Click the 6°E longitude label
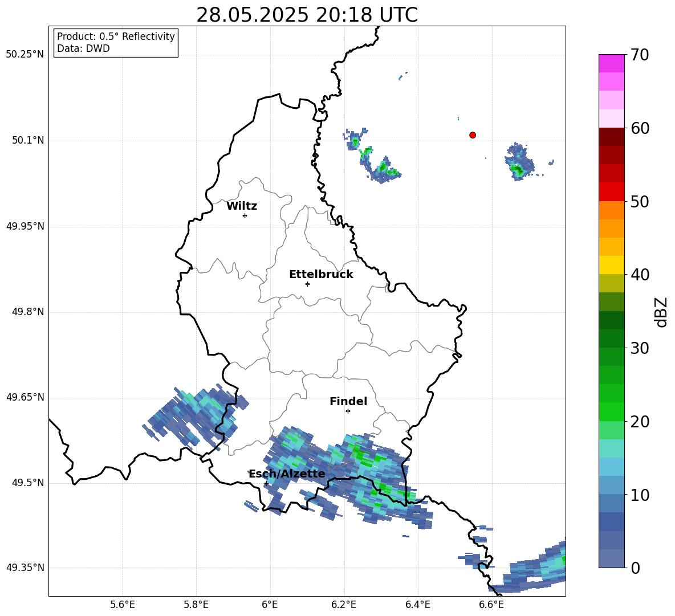Image resolution: width=675 pixels, height=616 pixels. click(x=270, y=605)
